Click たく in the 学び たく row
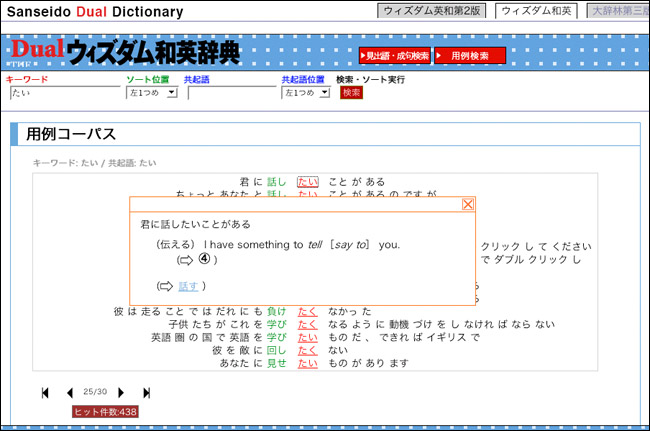Screen dimensions: 650x431 (x=308, y=324)
